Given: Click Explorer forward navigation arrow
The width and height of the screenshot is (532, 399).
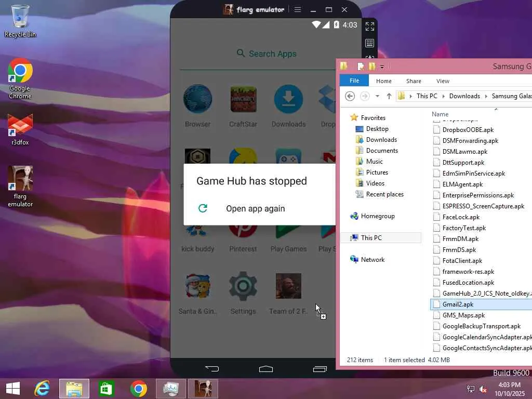Looking at the screenshot, I should click(365, 96).
